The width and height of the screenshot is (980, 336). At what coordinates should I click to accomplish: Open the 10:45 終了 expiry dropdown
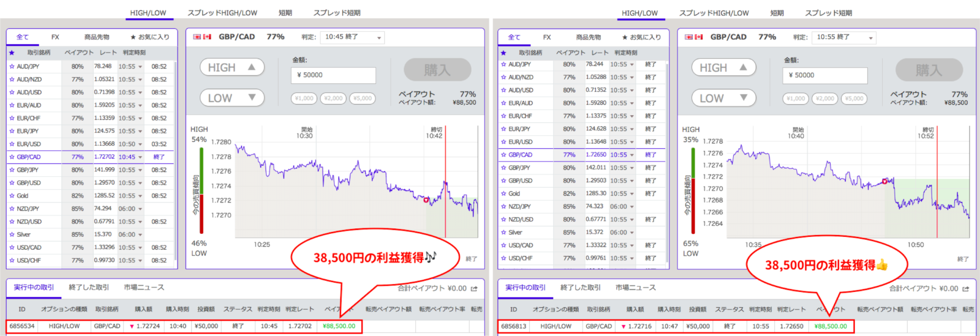352,37
